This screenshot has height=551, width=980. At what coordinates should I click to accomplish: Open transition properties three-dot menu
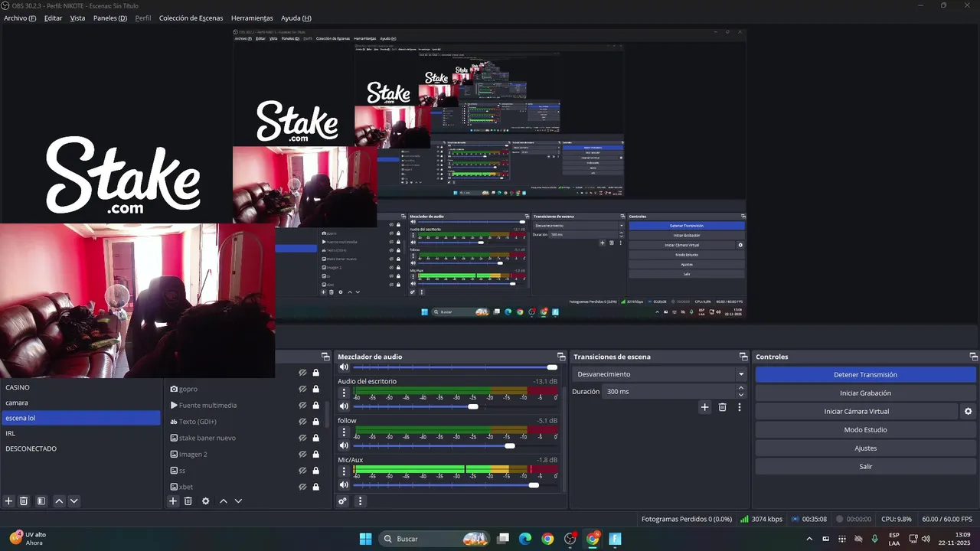point(740,407)
